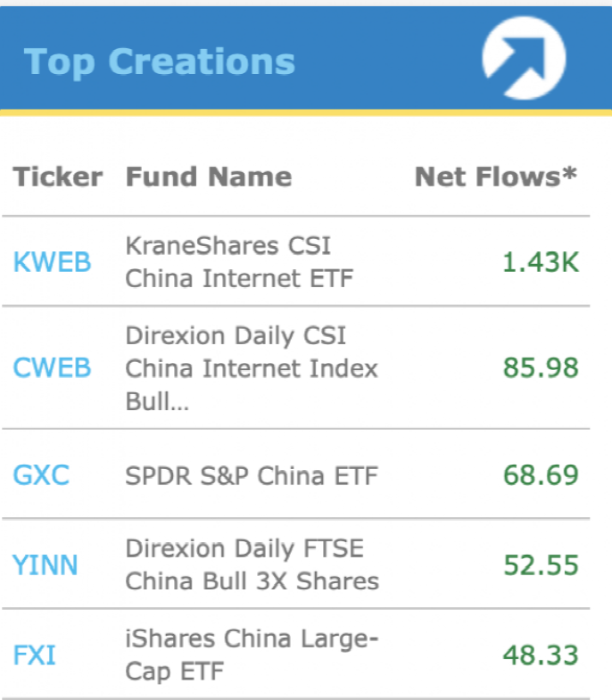Open the GXC ticker link
Screen dimensions: 612x700
point(41,474)
